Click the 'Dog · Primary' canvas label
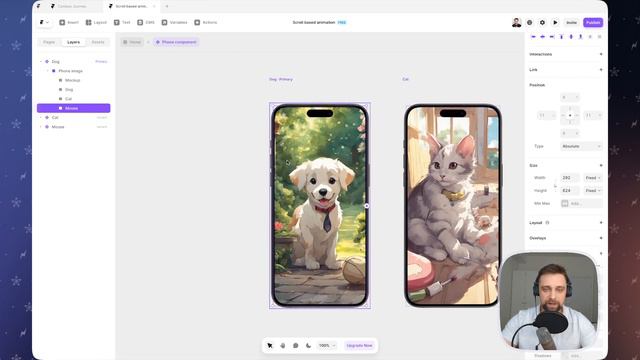Image resolution: width=640 pixels, height=360 pixels. (281, 79)
